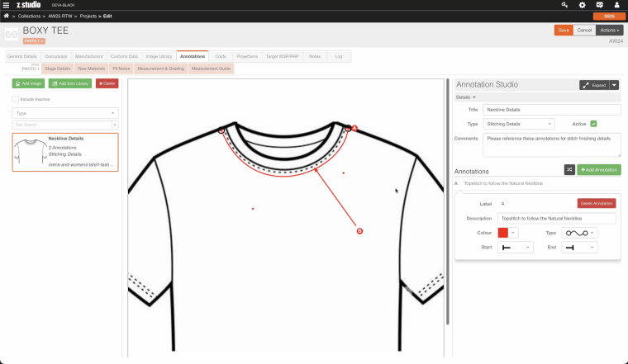Viewport: 628px width, 364px height.
Task: Open the hamburger main menu
Action: [x=6, y=5]
